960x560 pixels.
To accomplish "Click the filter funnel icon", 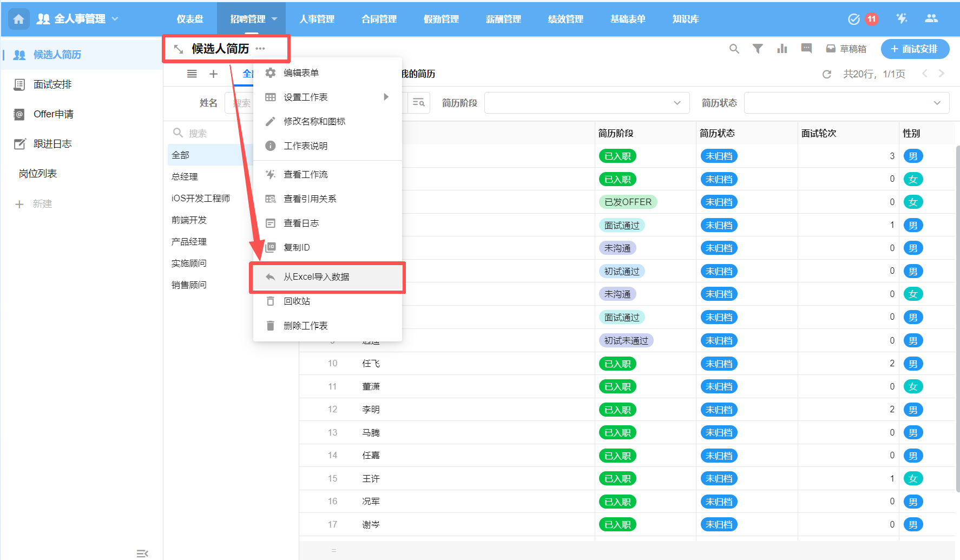I will click(757, 49).
